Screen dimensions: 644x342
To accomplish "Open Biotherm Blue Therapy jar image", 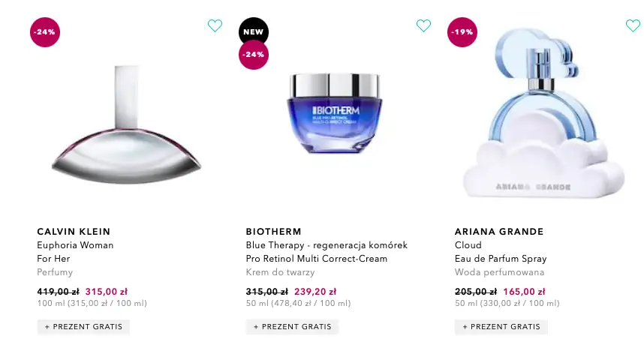I will pos(334,113).
